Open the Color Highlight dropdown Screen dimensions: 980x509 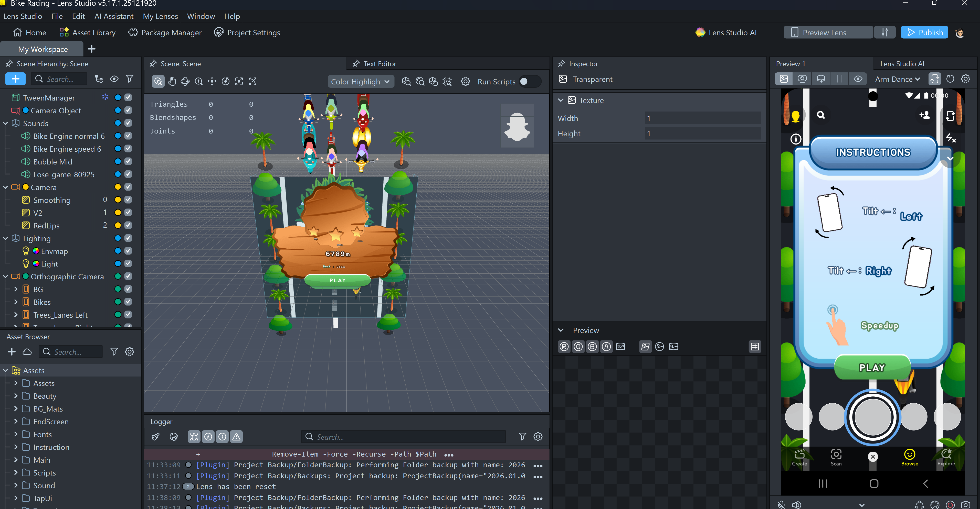pyautogui.click(x=360, y=81)
